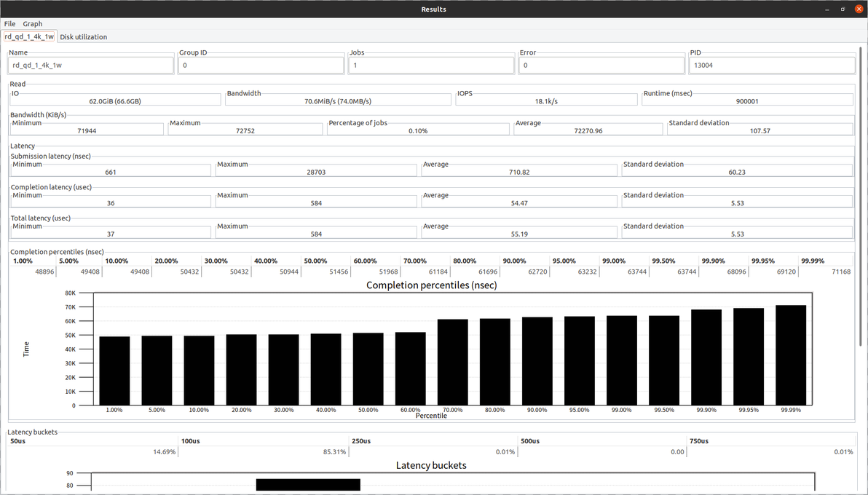Select total latency Minimum 37
Screen dimensions: 868x495
point(111,234)
